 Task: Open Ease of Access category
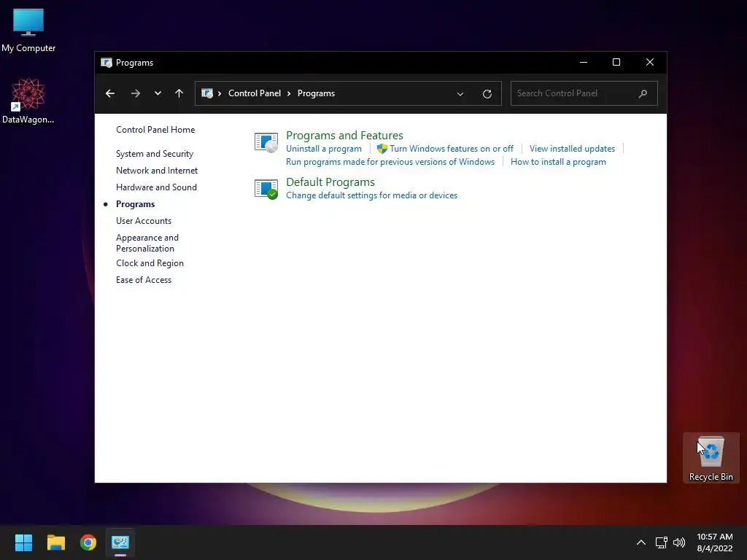coord(144,280)
